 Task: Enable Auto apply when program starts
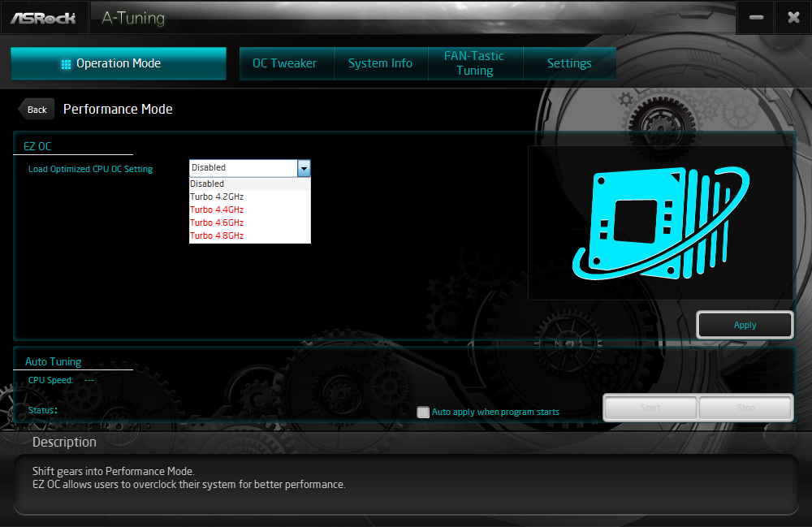tap(423, 412)
